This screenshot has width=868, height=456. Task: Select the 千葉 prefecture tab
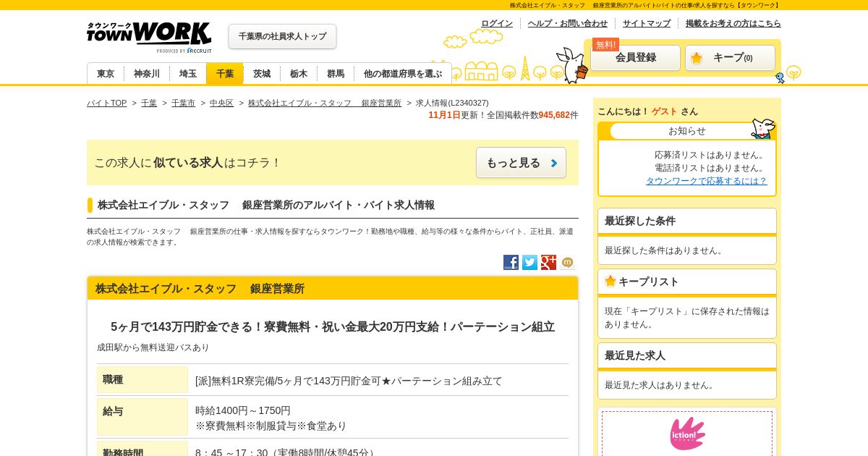(225, 74)
